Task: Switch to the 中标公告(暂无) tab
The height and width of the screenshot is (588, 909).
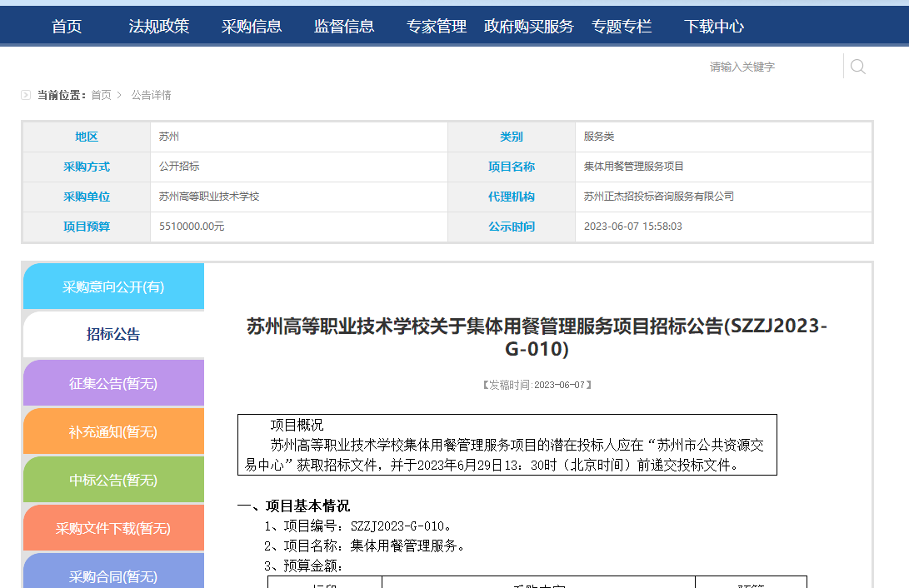Action: point(113,480)
